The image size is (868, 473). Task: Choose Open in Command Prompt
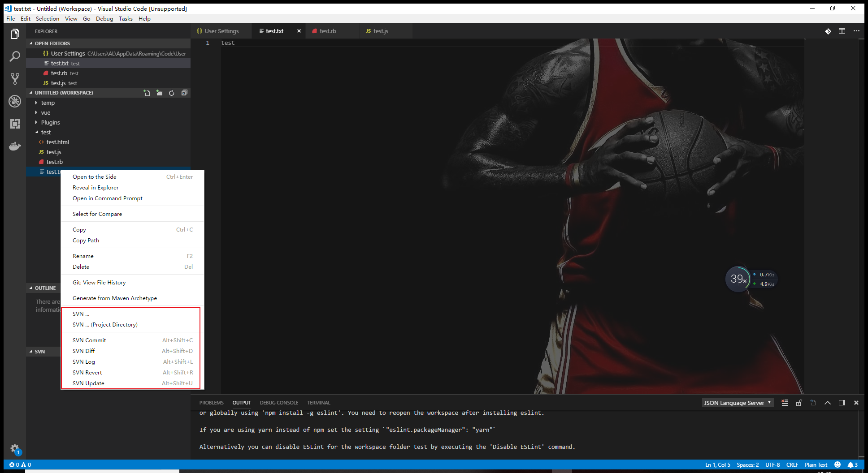coord(133,198)
